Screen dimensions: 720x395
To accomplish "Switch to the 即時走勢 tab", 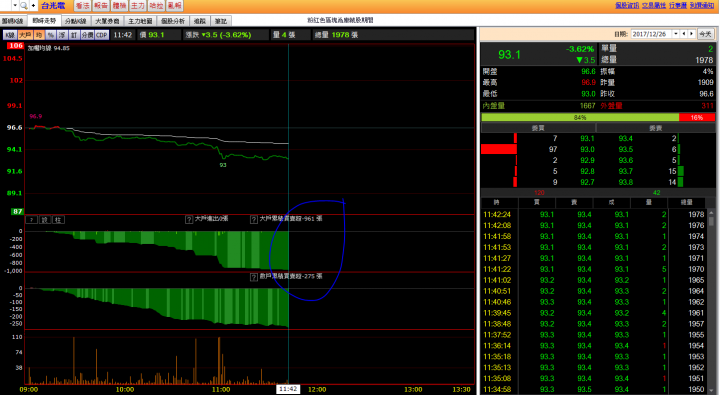I will tap(44, 21).
